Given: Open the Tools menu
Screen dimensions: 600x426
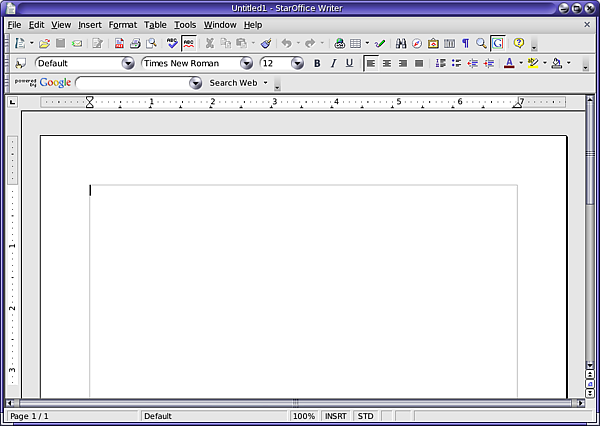Looking at the screenshot, I should tap(185, 25).
